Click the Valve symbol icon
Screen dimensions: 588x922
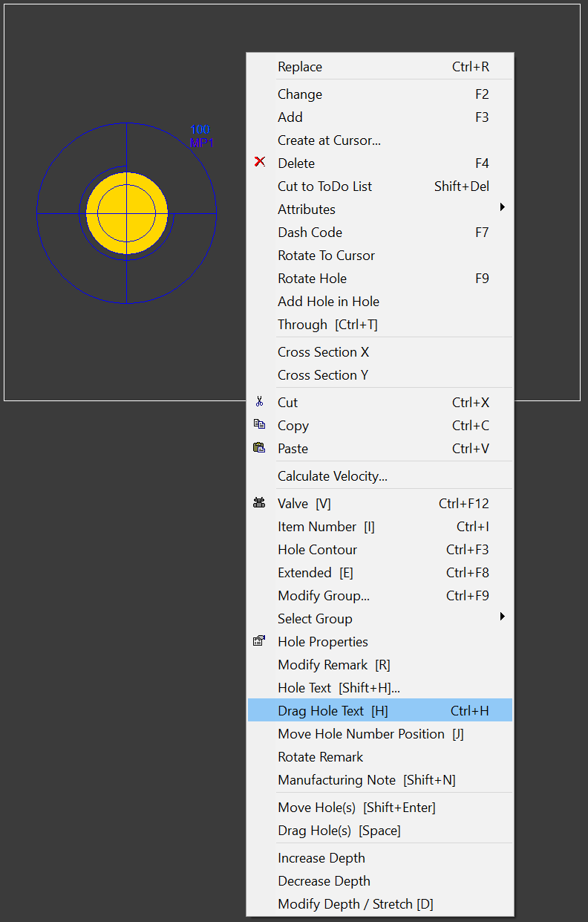point(259,503)
